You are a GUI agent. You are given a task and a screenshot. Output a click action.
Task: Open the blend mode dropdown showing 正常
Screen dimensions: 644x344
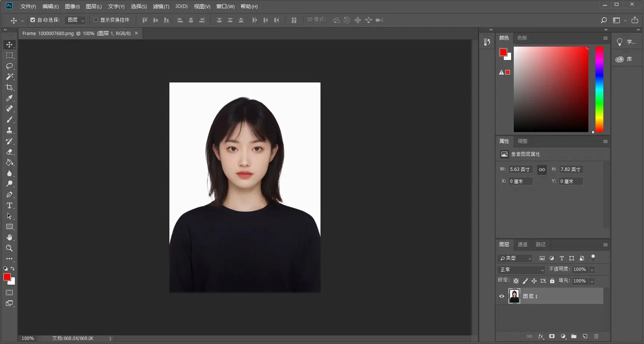click(521, 269)
